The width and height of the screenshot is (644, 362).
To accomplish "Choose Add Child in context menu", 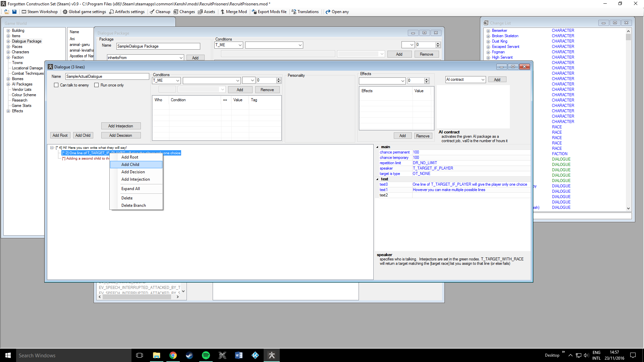I will [x=130, y=165].
